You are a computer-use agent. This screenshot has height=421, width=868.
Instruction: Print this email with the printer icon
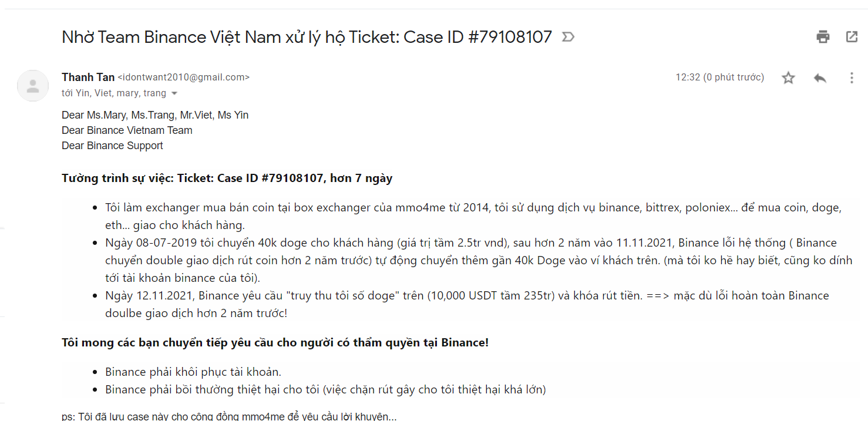coord(823,37)
